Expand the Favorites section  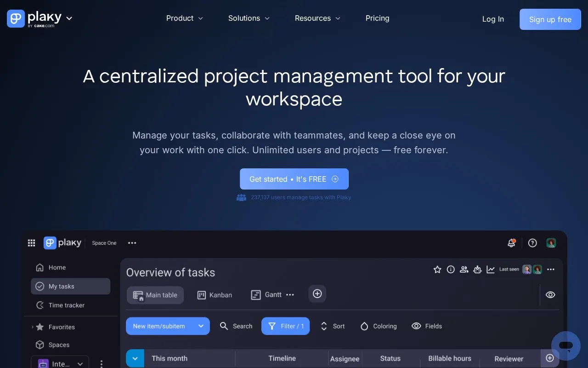[x=33, y=327]
